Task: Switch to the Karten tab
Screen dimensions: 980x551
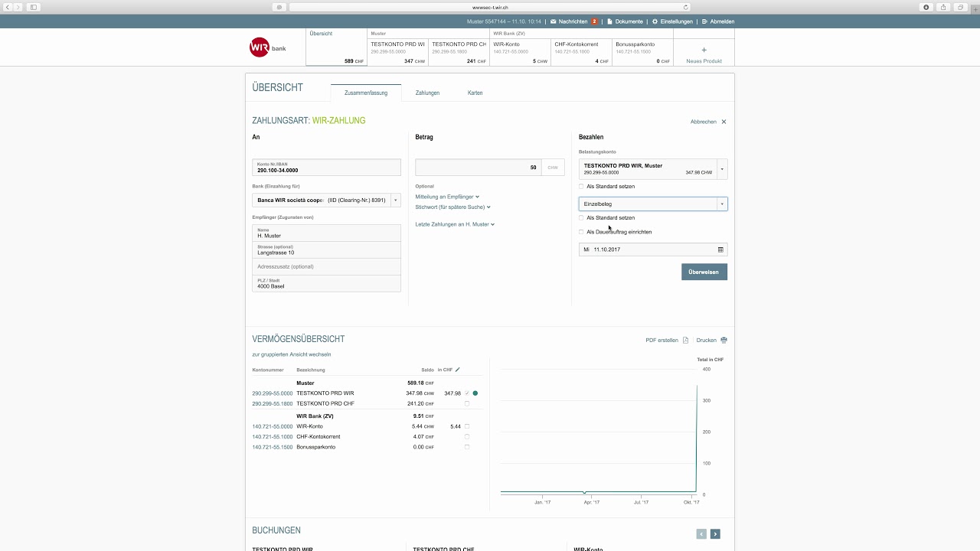Action: pyautogui.click(x=475, y=93)
